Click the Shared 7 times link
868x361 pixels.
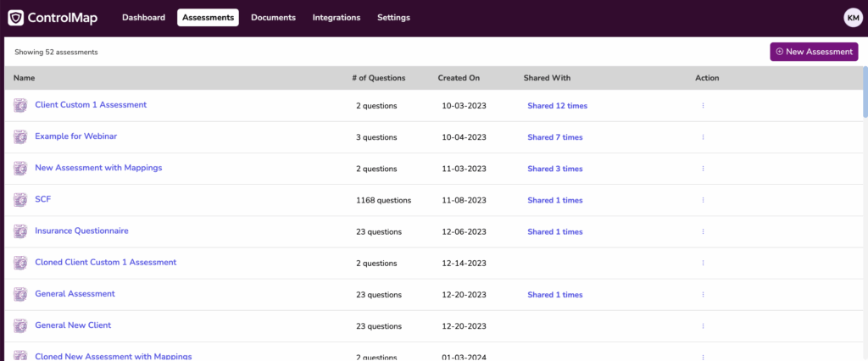554,137
